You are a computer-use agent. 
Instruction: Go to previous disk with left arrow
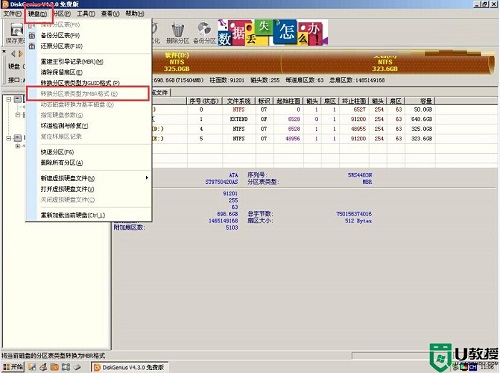[x=13, y=54]
